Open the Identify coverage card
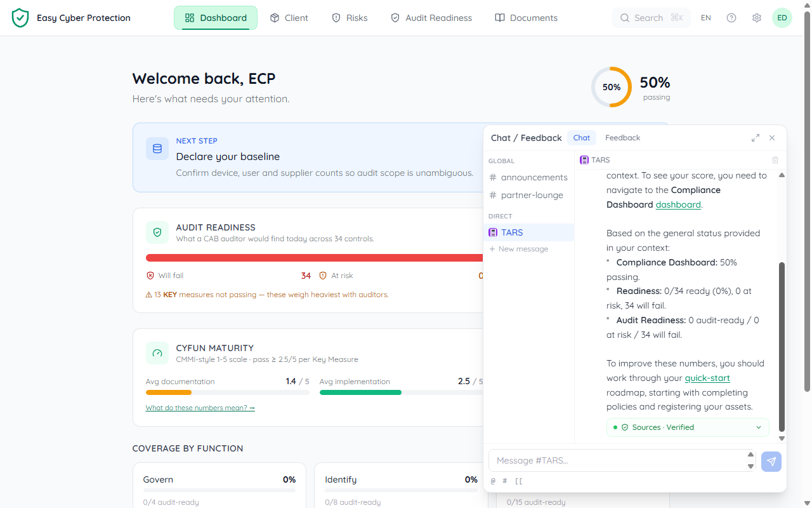Screen dimensions: 812x508 click(401, 485)
